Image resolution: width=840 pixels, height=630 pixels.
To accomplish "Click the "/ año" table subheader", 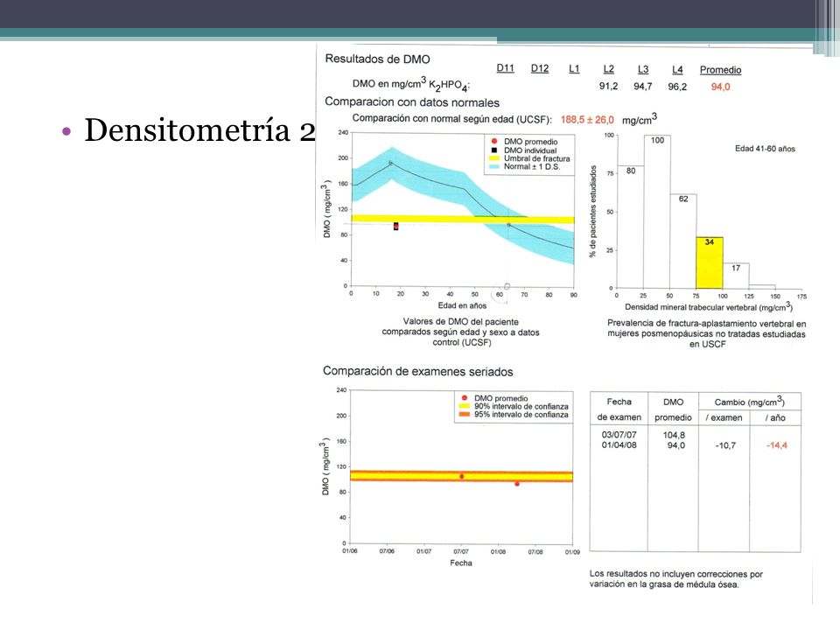I will point(775,417).
